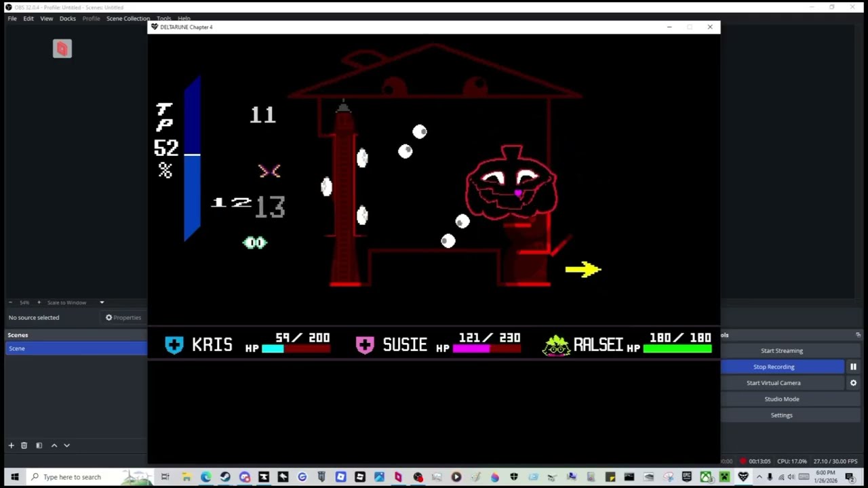
Task: Open the volume tray icon
Action: (791, 477)
